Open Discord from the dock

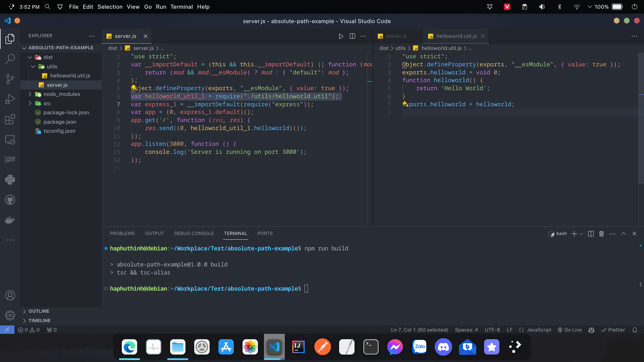click(443, 347)
